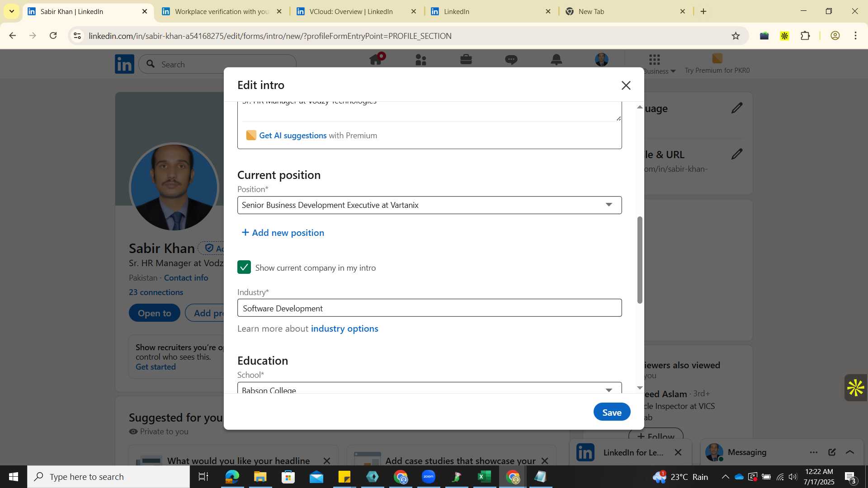The height and width of the screenshot is (488, 868).
Task: Open industry options link
Action: [344, 328]
